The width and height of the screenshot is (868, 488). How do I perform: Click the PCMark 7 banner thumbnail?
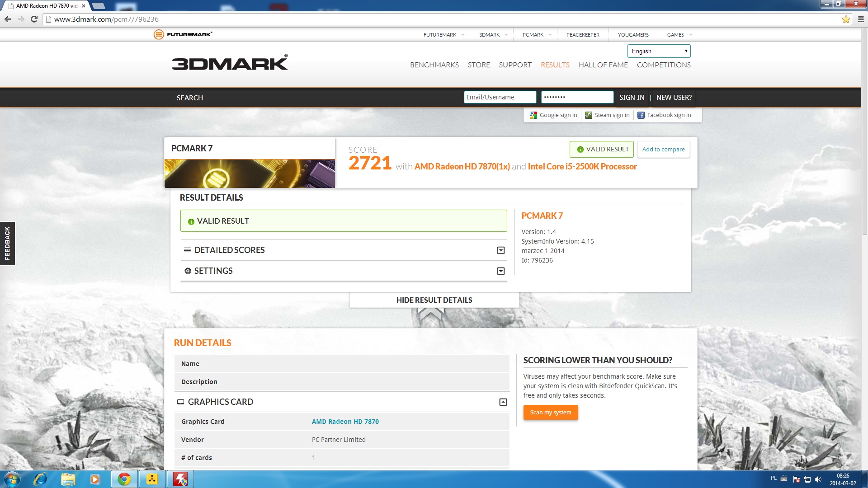[x=250, y=174]
